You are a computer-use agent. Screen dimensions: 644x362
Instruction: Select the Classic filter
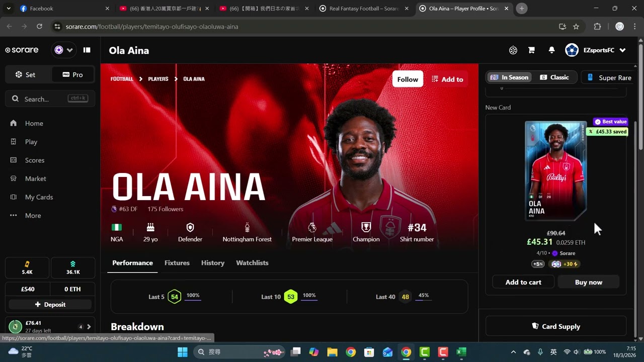(x=554, y=77)
